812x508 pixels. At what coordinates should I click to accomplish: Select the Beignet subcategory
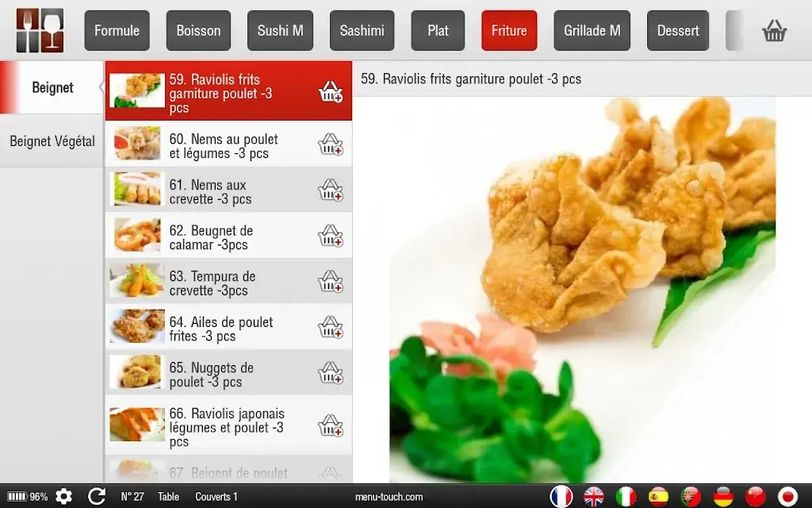[52, 87]
